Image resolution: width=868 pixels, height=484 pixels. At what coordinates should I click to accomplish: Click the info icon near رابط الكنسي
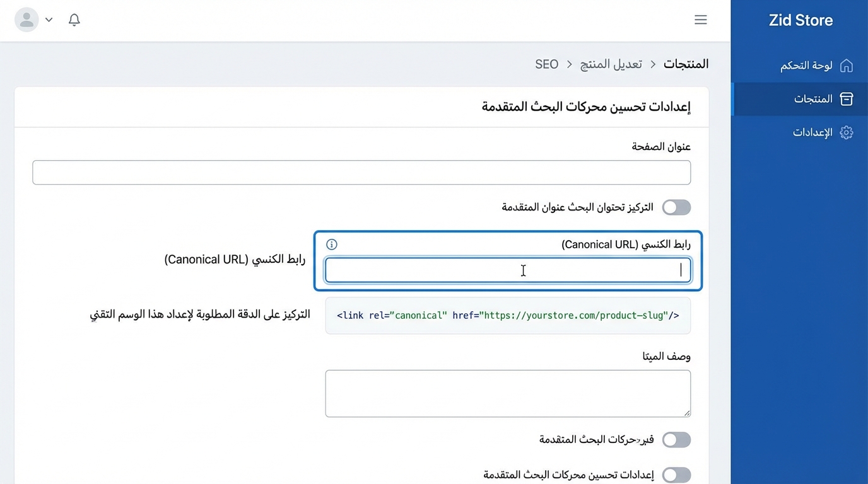pyautogui.click(x=331, y=245)
